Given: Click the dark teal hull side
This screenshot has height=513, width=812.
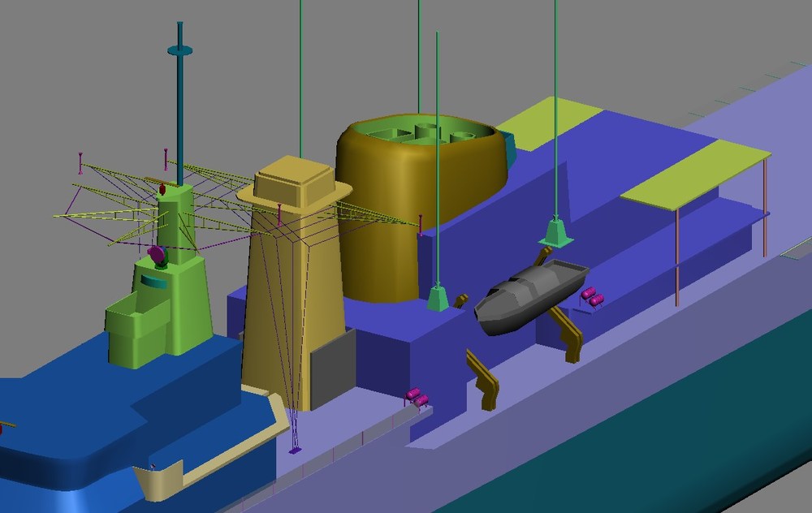Looking at the screenshot, I should (673, 435).
